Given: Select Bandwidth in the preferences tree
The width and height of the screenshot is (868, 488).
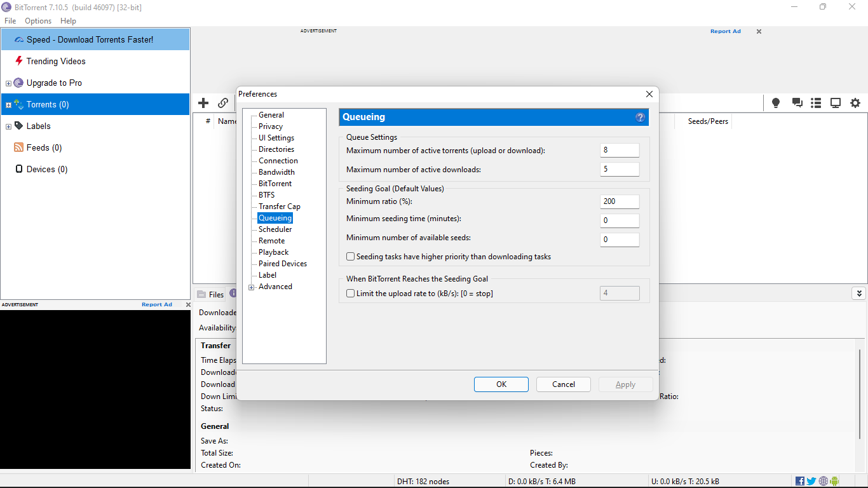Looking at the screenshot, I should point(276,172).
